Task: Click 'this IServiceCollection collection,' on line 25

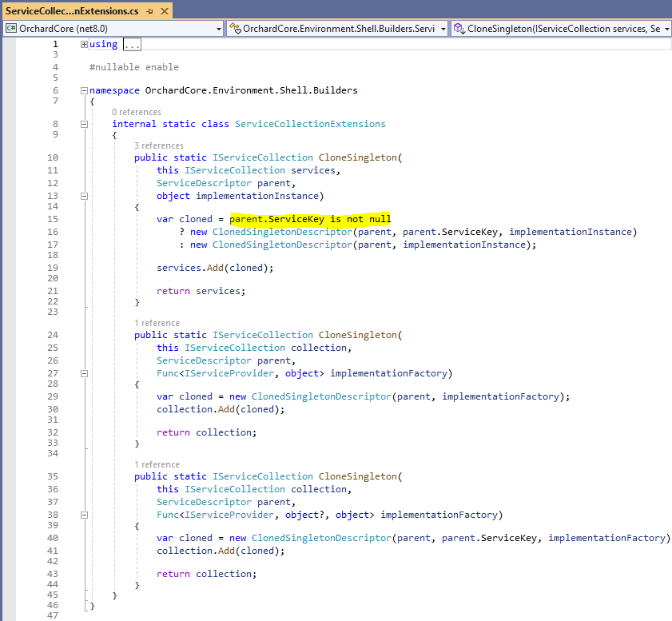Action: click(254, 348)
